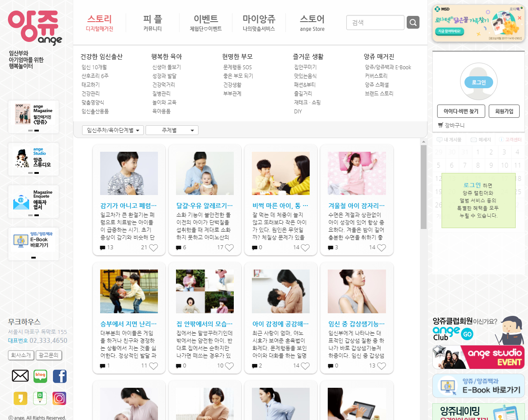Viewport: 528px width, 420px height.
Task: Like the 감기가 아니고 폐렴 article heart
Action: 154,247
